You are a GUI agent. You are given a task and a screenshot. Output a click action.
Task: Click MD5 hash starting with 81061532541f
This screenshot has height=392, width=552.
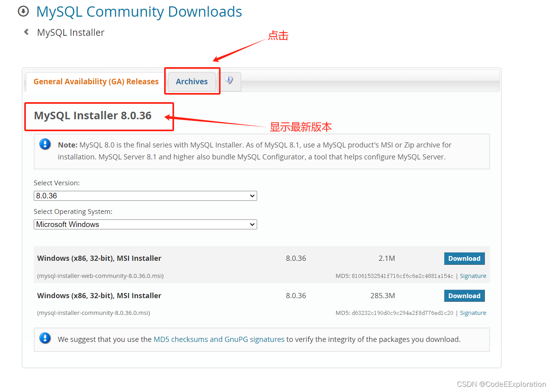(402, 276)
